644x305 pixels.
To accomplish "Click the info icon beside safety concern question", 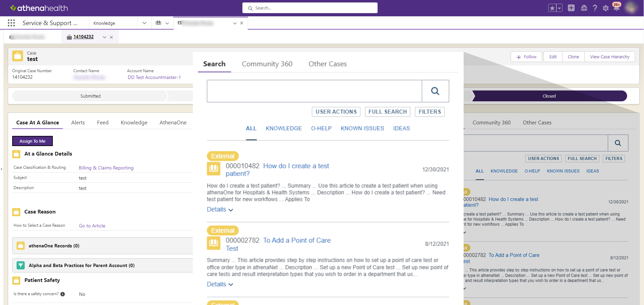I will click(62, 294).
